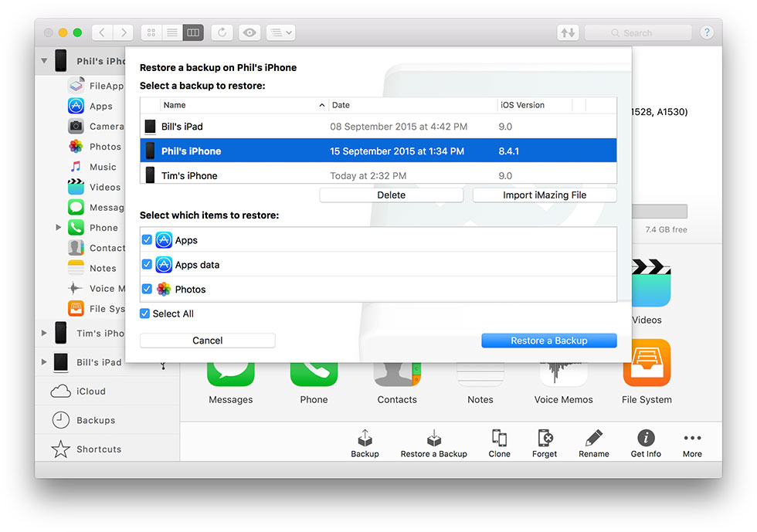Click the Clone icon in bottom toolbar
757x532 pixels.
coord(499,439)
